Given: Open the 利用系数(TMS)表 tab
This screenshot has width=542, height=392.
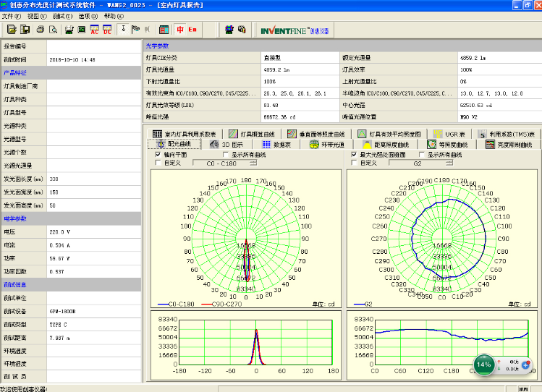Looking at the screenshot, I should pyautogui.click(x=507, y=134).
